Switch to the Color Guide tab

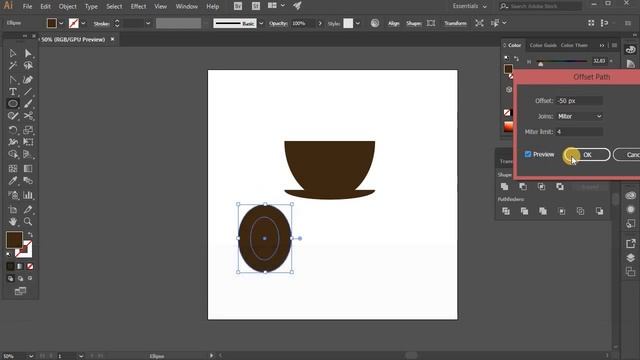[x=543, y=45]
